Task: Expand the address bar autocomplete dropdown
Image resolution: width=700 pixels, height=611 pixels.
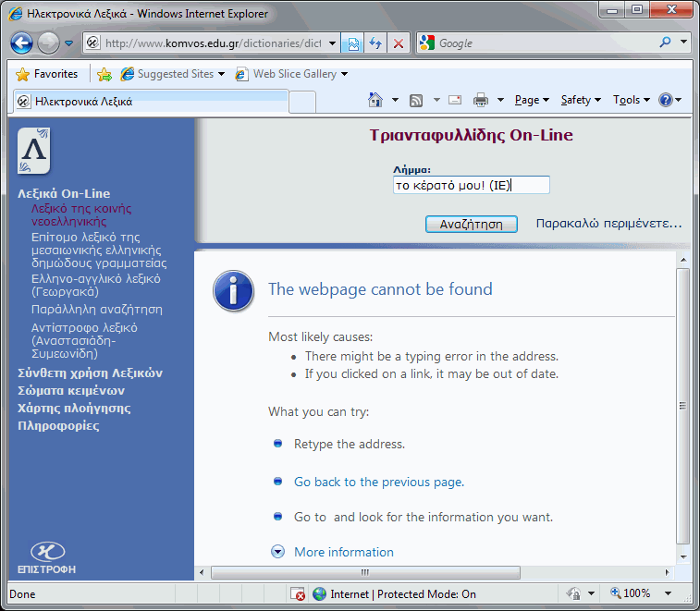Action: [332, 43]
